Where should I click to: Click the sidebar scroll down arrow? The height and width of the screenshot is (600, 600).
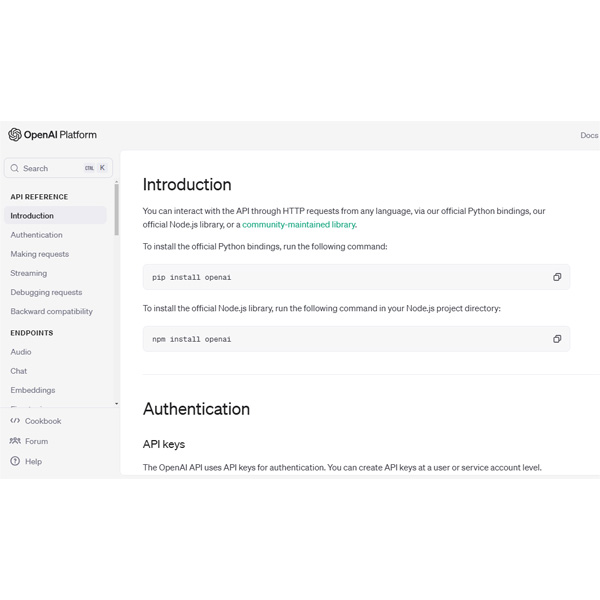tap(116, 404)
